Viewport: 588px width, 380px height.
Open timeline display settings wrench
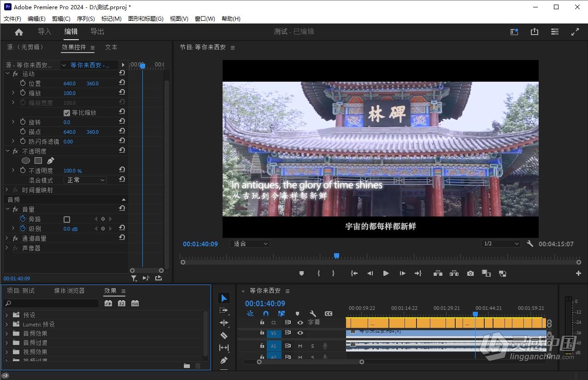coord(313,314)
